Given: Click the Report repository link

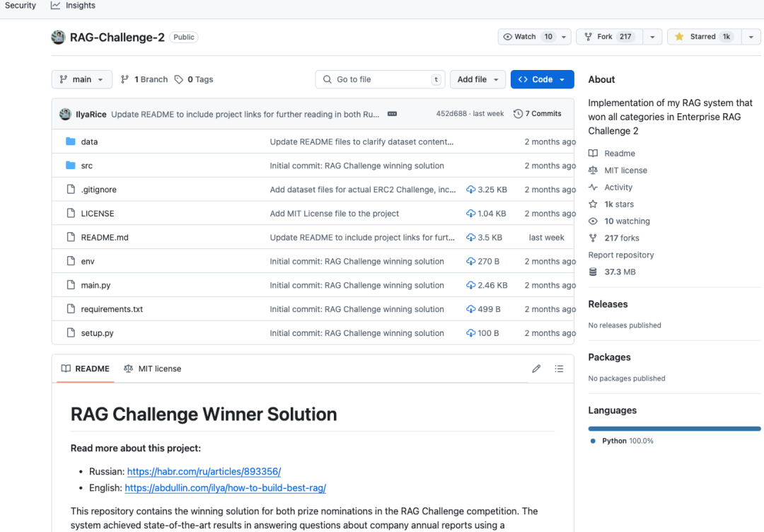Looking at the screenshot, I should [621, 255].
